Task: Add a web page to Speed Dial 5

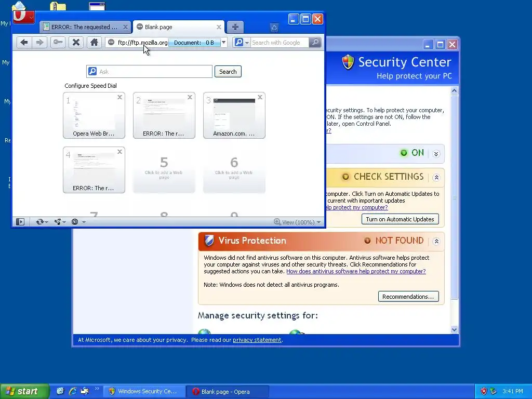Action: 164,170
